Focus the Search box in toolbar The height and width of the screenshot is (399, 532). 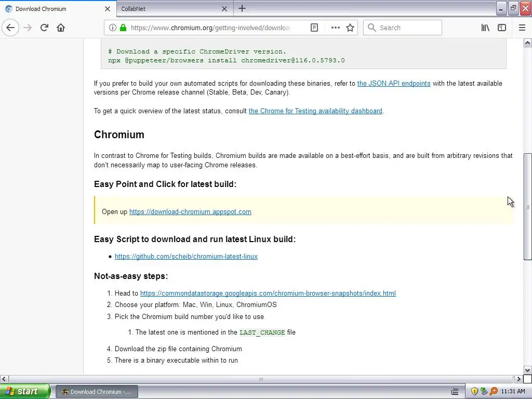click(x=403, y=28)
